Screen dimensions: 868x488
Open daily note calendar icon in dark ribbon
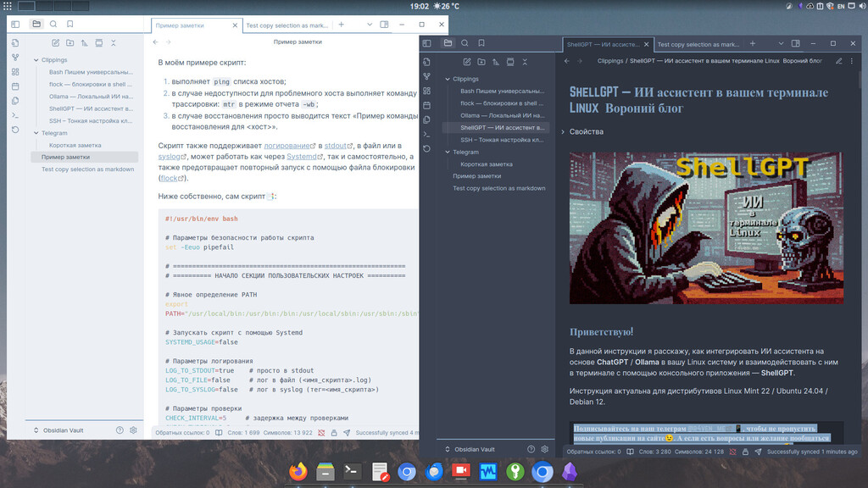point(426,105)
